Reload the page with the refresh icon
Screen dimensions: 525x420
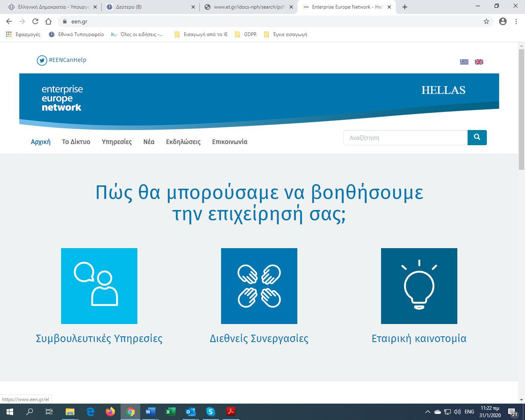point(35,21)
